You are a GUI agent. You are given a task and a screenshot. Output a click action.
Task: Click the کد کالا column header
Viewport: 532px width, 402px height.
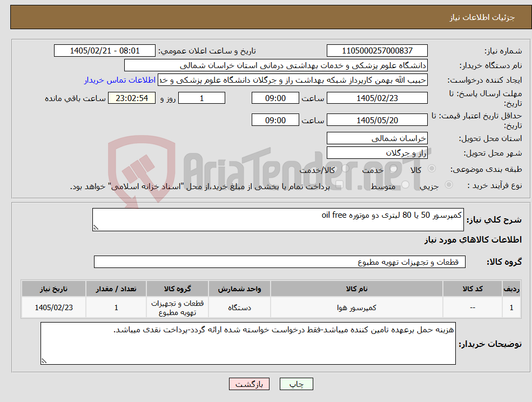tap(473, 289)
